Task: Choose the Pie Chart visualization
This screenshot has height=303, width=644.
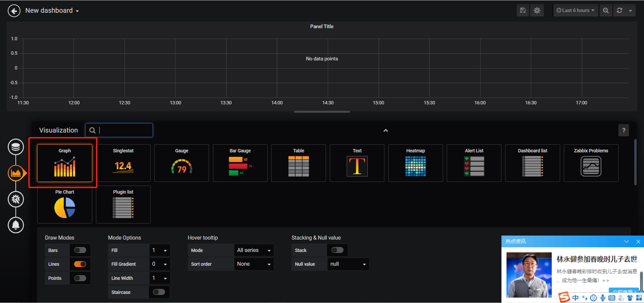Action: pos(65,204)
